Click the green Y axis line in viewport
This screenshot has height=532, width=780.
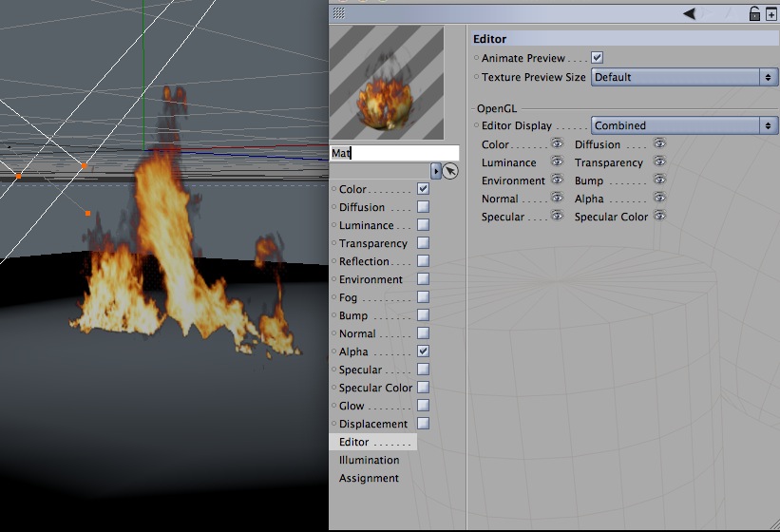(143, 75)
